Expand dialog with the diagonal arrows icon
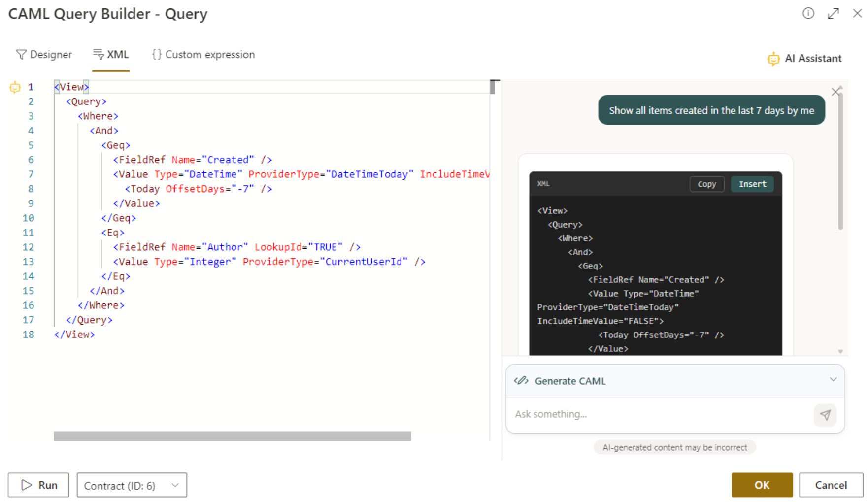This screenshot has width=868, height=502. coord(833,13)
